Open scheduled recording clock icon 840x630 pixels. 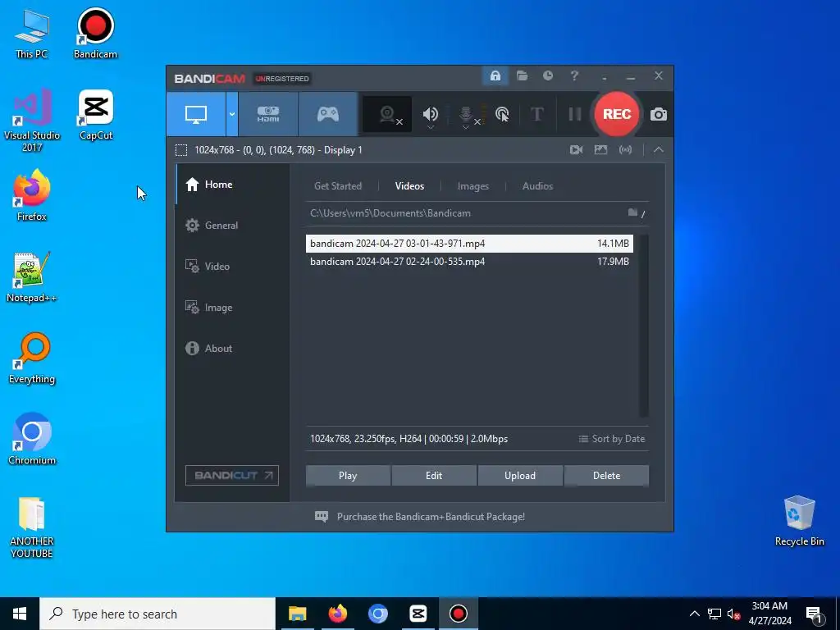coord(547,76)
